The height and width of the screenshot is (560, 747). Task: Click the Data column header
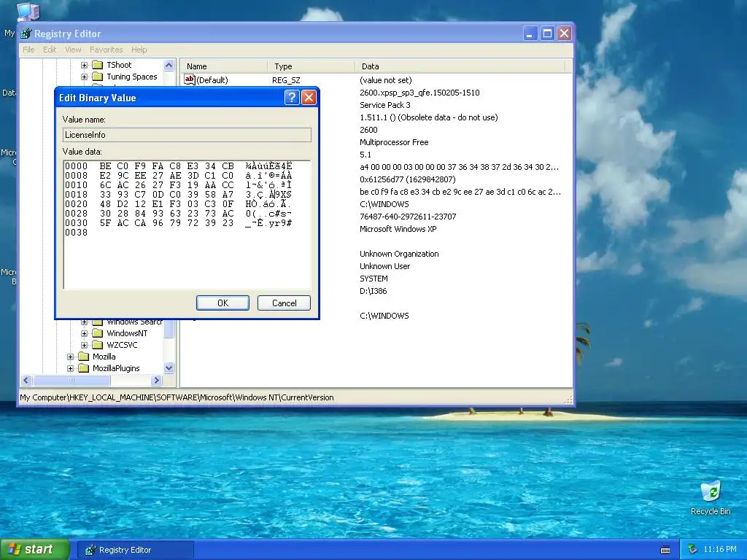(x=460, y=66)
